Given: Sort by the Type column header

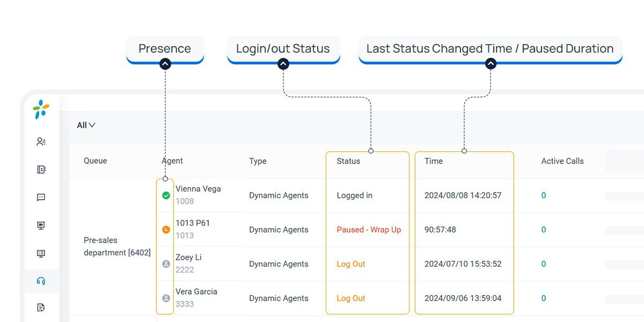Looking at the screenshot, I should pos(258,161).
